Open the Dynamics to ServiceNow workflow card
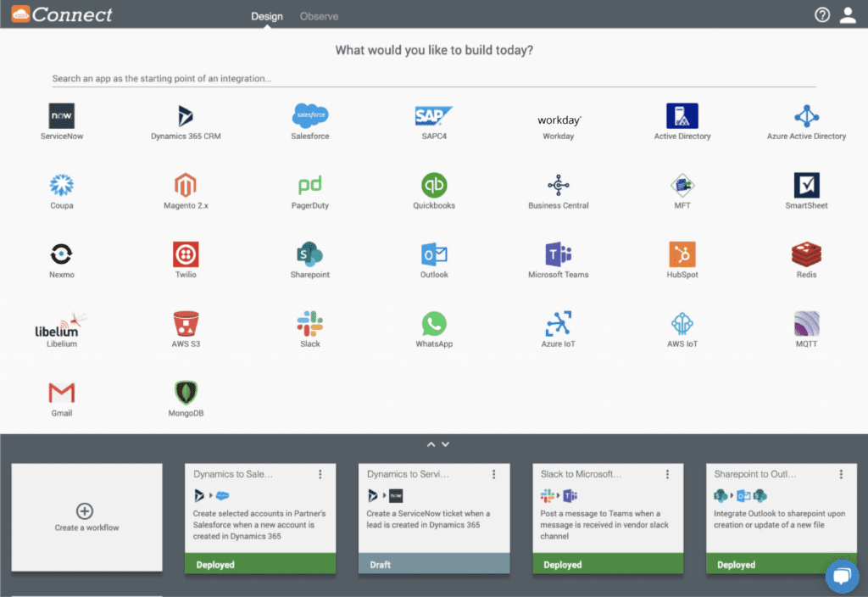Image resolution: width=868 pixels, height=597 pixels. click(x=434, y=518)
